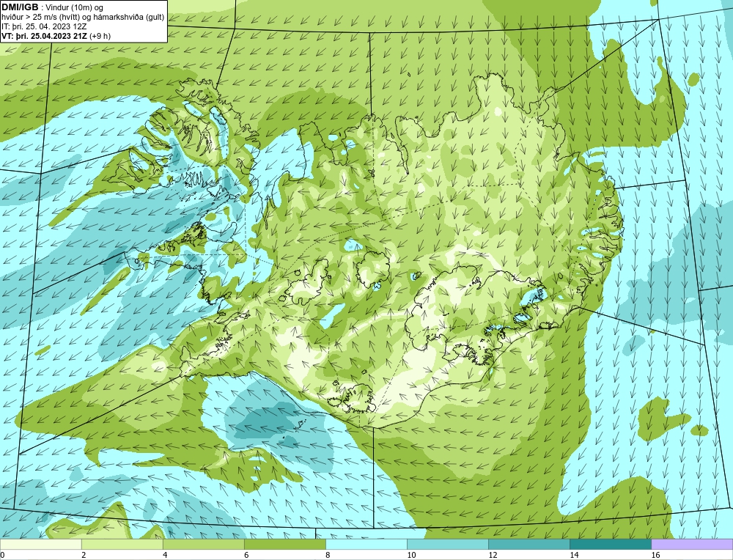Screen dimensions: 733x560
Task: Click the 'Vindur (10m) og' text
Action: click(75, 7)
